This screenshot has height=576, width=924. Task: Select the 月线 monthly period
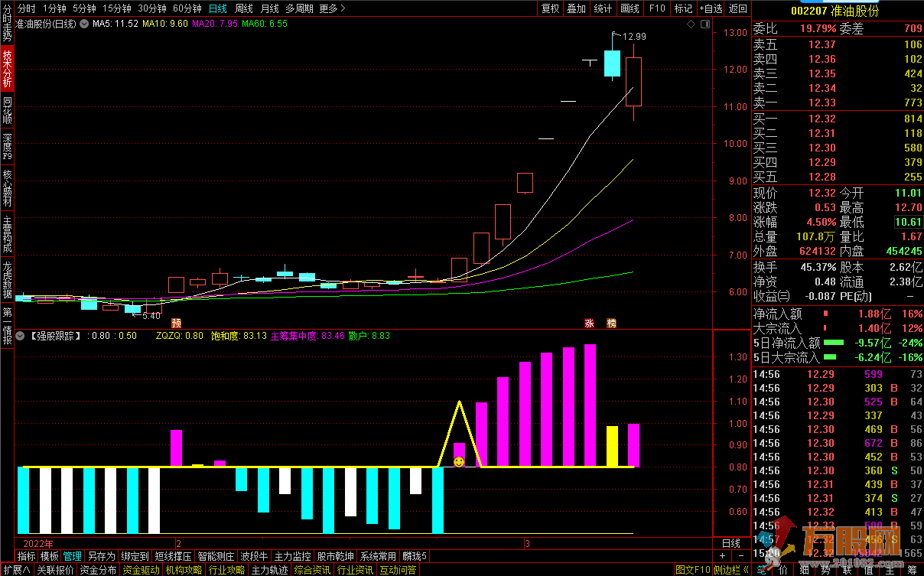[x=269, y=8]
